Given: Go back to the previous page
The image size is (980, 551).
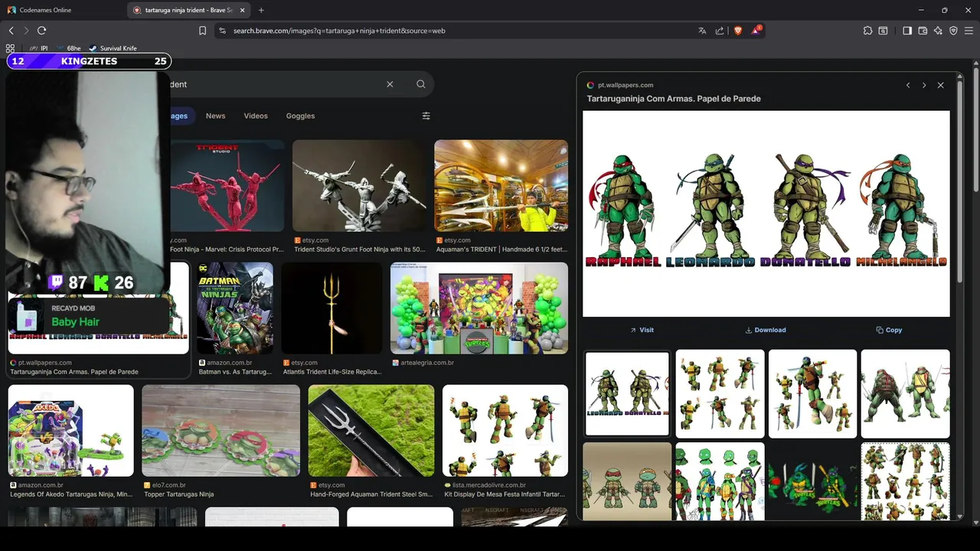Looking at the screenshot, I should tap(11, 31).
